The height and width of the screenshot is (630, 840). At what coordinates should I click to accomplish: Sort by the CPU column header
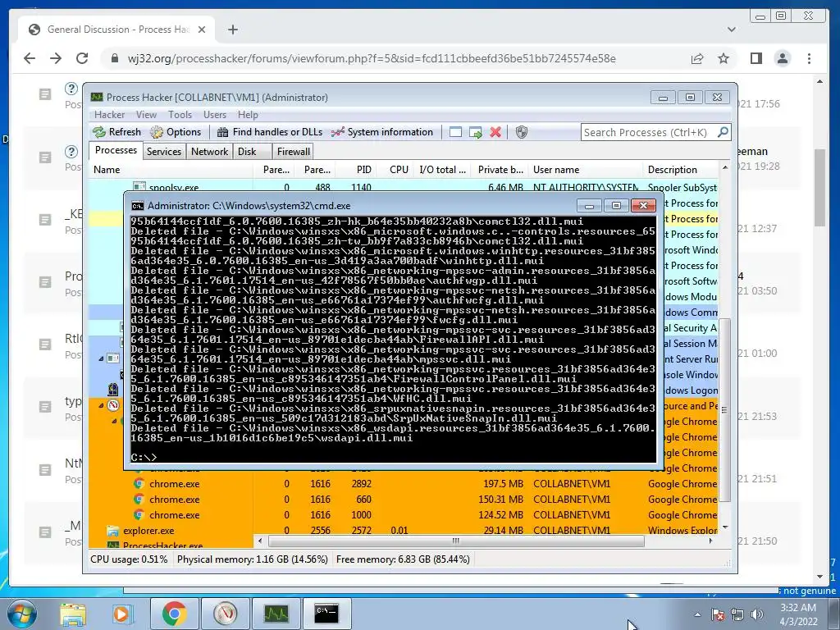[395, 170]
